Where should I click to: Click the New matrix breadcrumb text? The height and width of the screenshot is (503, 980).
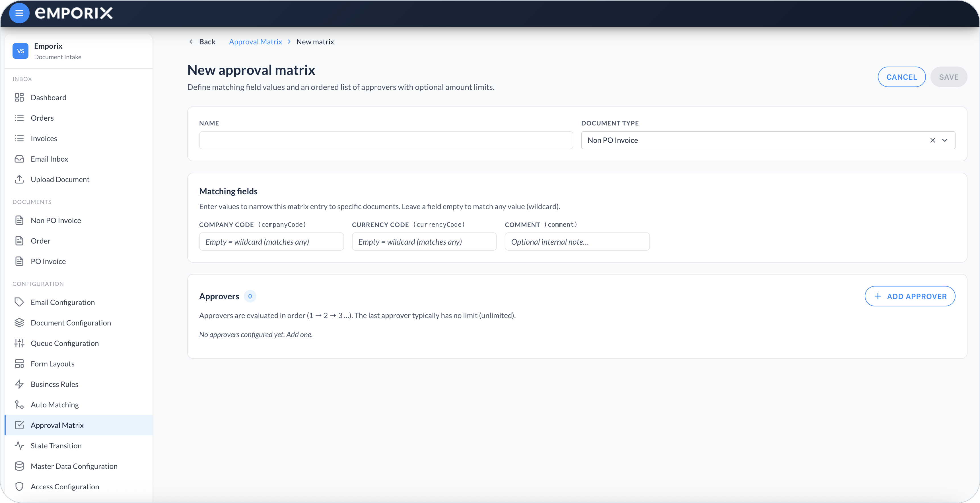[315, 42]
